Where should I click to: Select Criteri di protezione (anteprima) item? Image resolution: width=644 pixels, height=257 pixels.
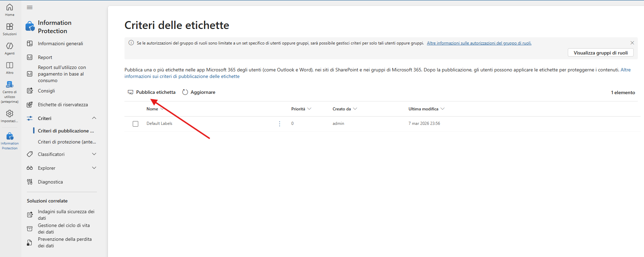coord(67,142)
